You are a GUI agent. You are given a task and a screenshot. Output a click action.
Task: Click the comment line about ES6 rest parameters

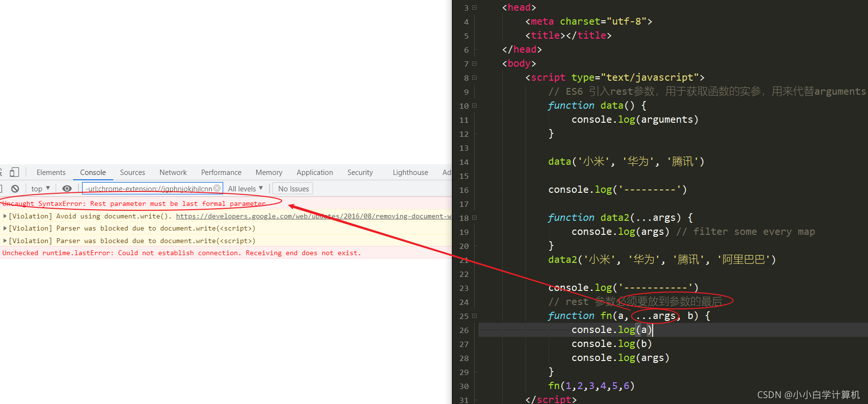coord(707,91)
